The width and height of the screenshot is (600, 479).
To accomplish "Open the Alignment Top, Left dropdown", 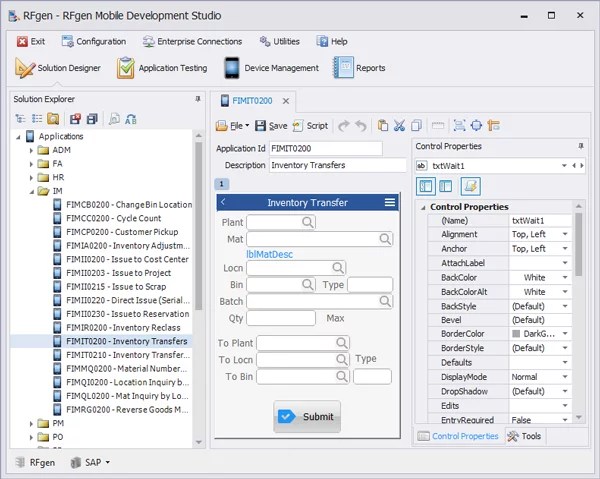I will pyautogui.click(x=565, y=234).
